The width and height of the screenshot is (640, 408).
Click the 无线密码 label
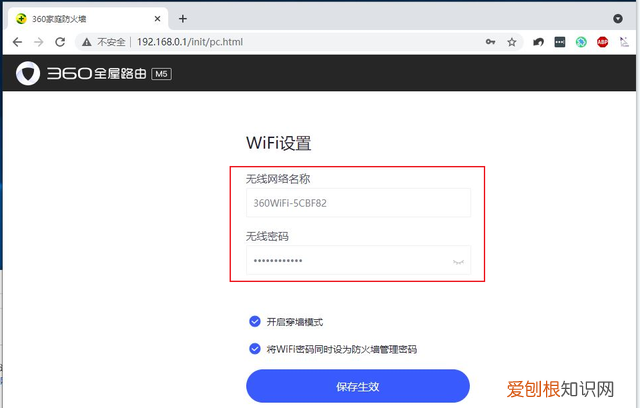point(267,236)
